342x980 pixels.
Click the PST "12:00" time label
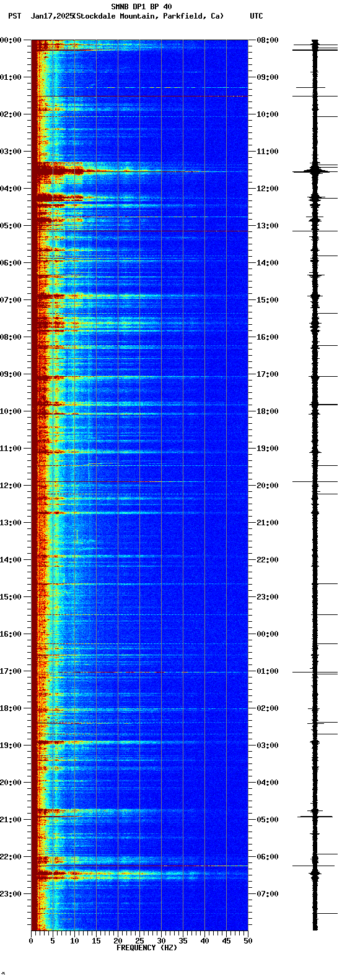(x=11, y=486)
